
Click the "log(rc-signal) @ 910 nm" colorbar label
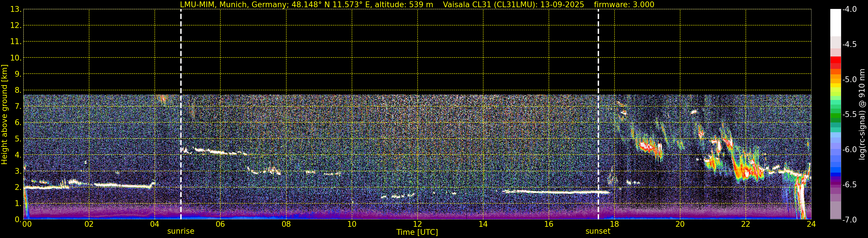coord(862,115)
